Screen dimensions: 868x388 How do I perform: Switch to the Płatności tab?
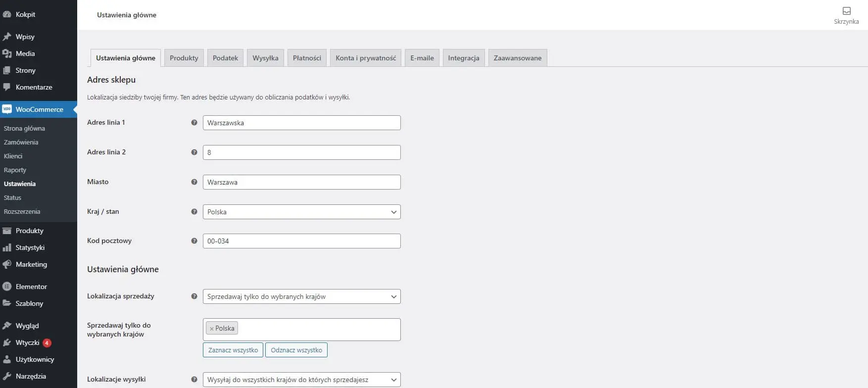(307, 58)
